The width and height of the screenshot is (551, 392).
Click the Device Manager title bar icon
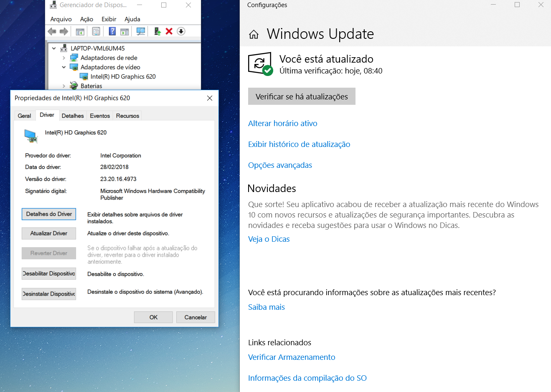coord(53,5)
